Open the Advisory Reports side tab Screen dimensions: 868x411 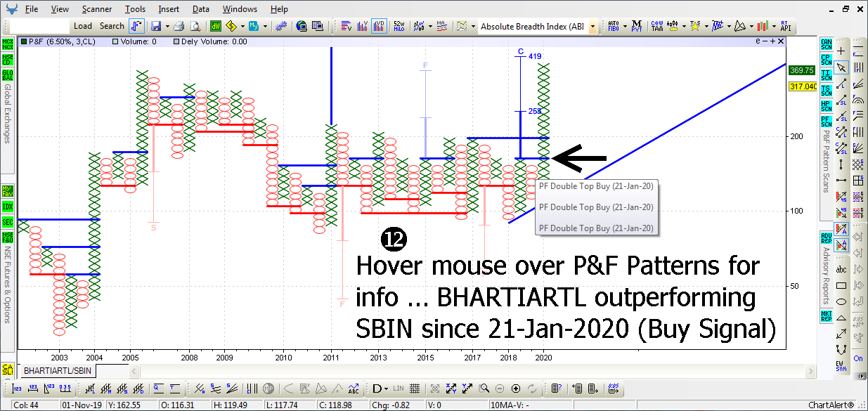[826, 276]
